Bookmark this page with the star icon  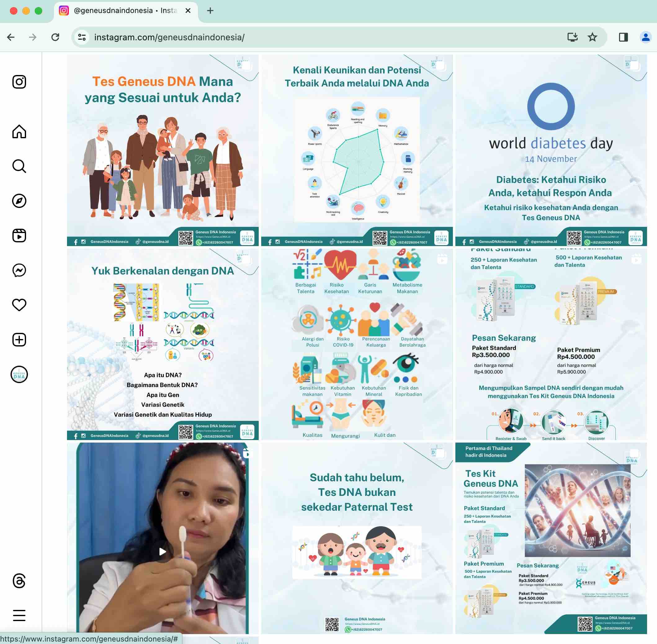click(592, 37)
